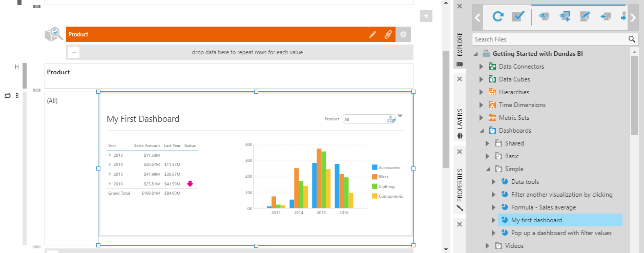This screenshot has height=253, width=644.
Task: Click the edit file pencil icon in toolbar
Action: (x=585, y=17)
